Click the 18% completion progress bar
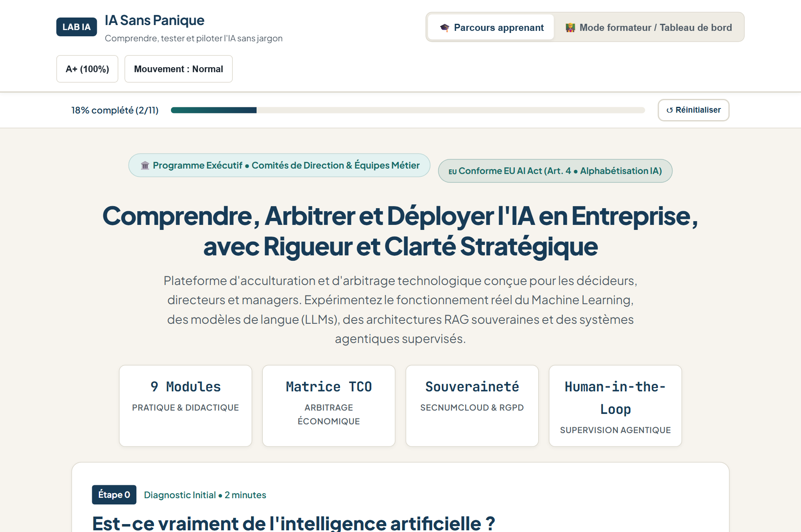The width and height of the screenshot is (801, 532). pyautogui.click(x=408, y=110)
